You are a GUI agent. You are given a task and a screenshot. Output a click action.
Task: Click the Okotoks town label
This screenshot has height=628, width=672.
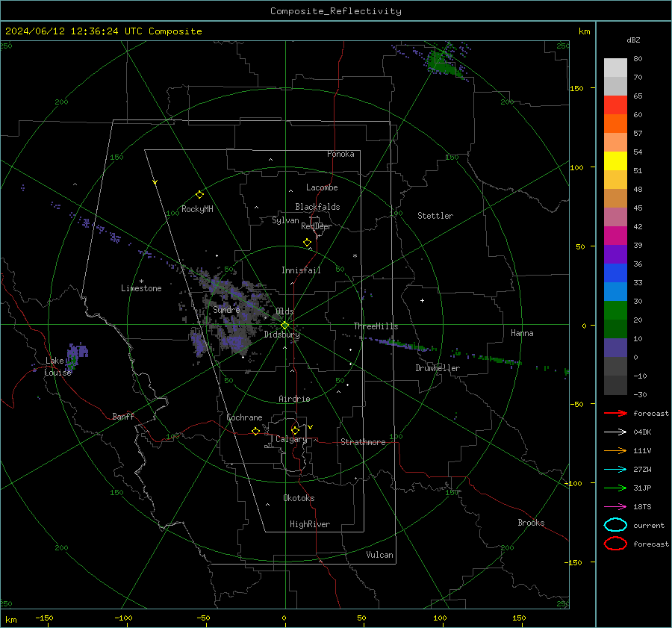pos(299,498)
